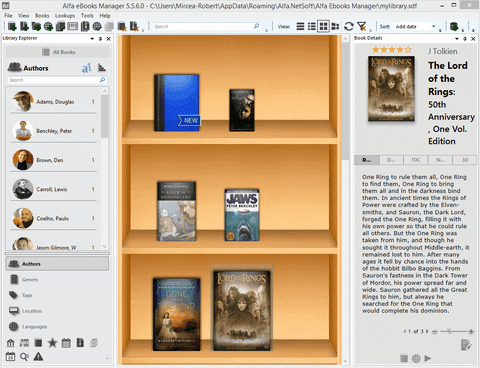
Task: Switch to plain list view
Action: coord(300,26)
